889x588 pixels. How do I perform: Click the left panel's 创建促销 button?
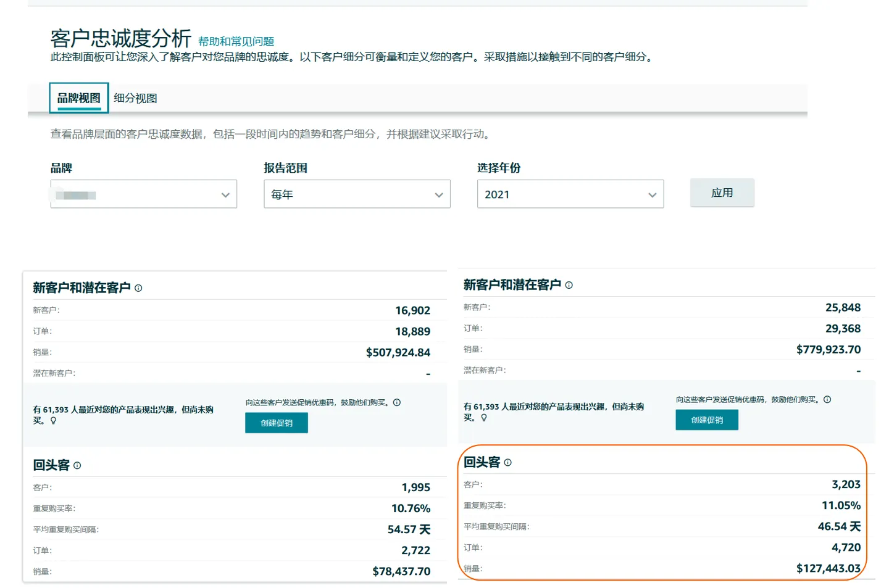pos(276,423)
